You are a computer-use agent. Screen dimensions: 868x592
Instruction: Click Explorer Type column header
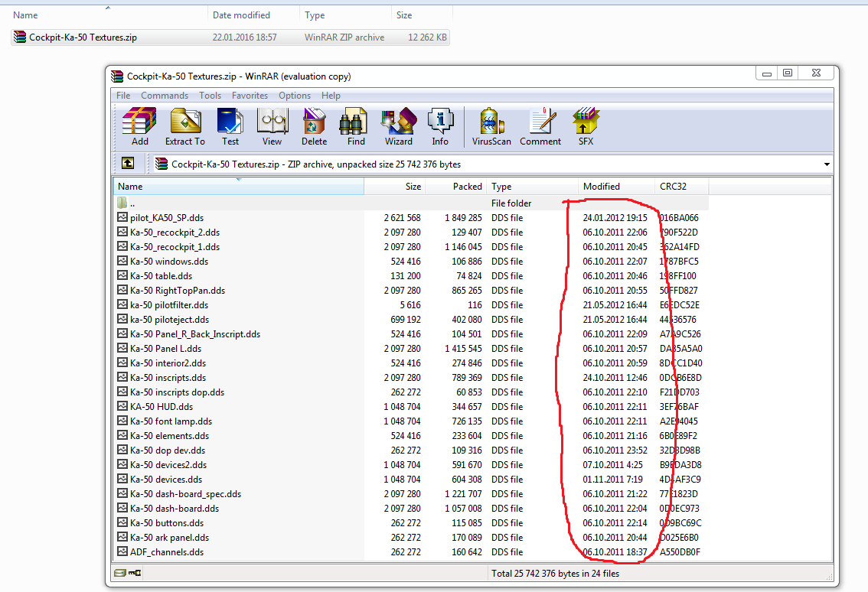point(345,15)
